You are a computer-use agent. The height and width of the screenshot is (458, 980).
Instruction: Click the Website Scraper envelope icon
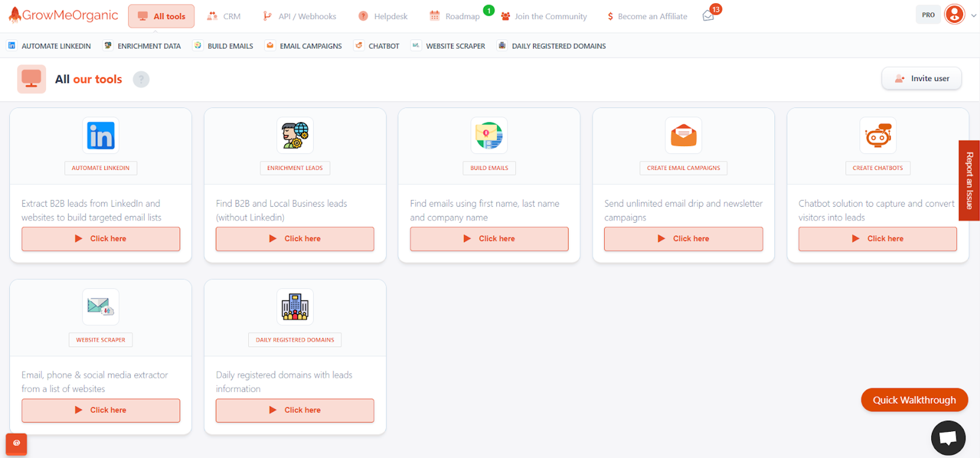pos(101,307)
